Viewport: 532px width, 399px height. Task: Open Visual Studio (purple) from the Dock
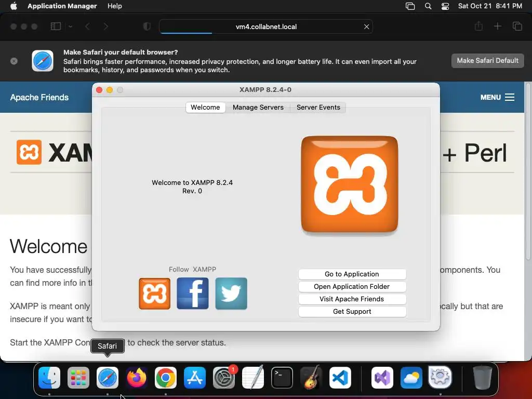pos(382,378)
